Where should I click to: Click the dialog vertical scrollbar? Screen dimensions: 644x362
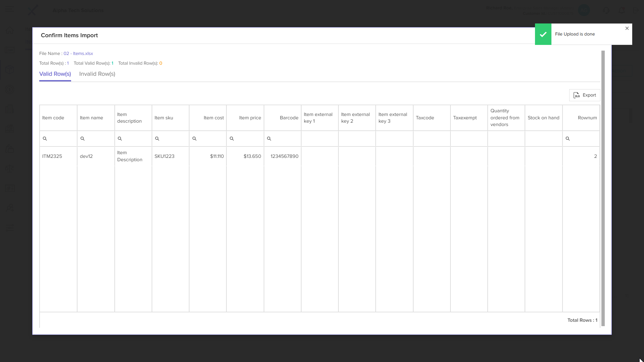point(603,188)
